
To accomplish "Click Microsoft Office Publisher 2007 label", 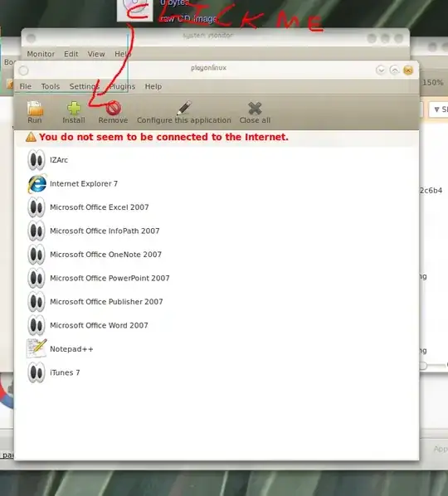I will pyautogui.click(x=106, y=302).
